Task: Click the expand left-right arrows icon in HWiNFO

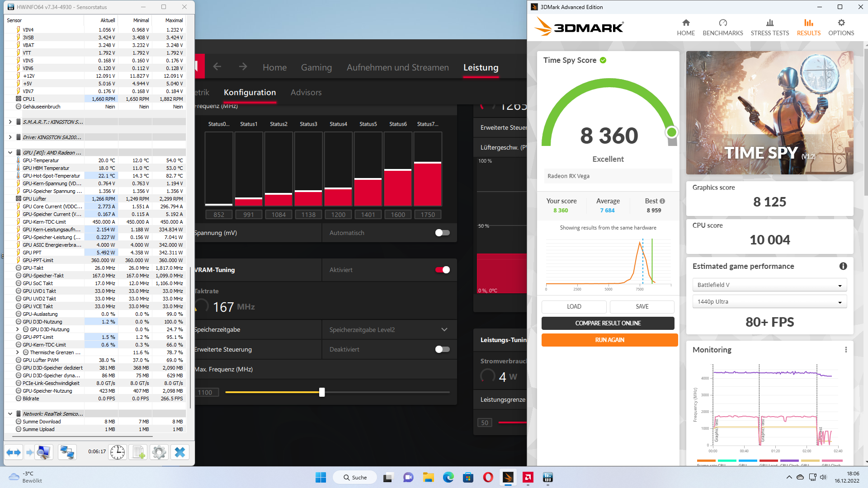Action: click(x=14, y=452)
